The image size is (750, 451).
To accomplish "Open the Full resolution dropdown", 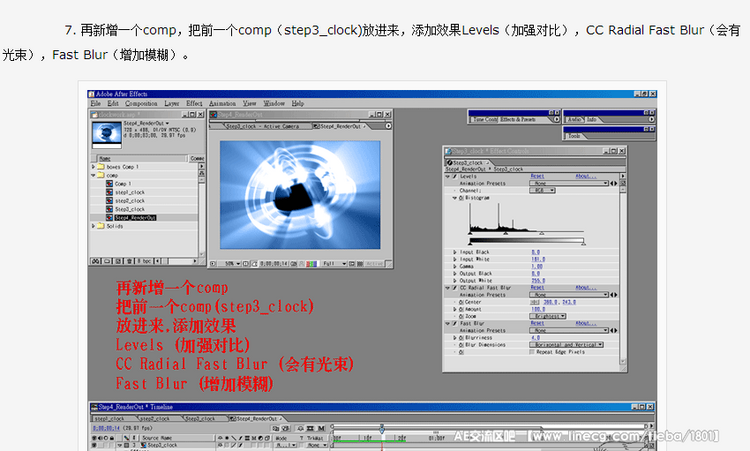I will [x=334, y=264].
